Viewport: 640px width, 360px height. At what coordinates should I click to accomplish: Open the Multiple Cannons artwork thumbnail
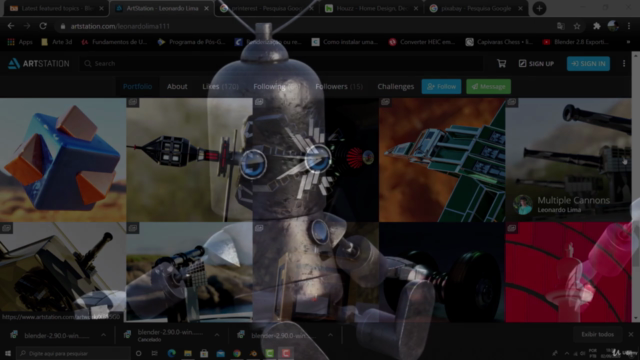[568, 160]
